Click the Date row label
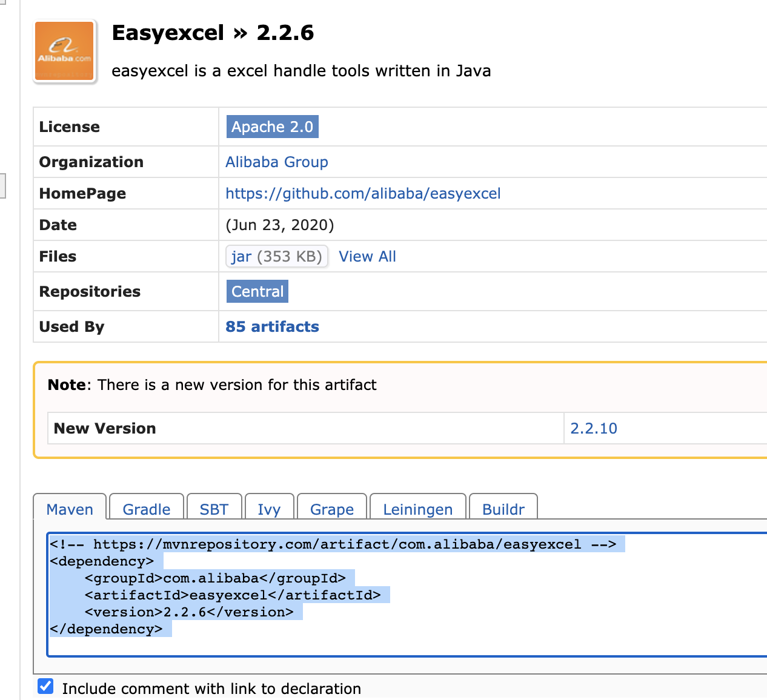This screenshot has height=700, width=767. click(58, 225)
